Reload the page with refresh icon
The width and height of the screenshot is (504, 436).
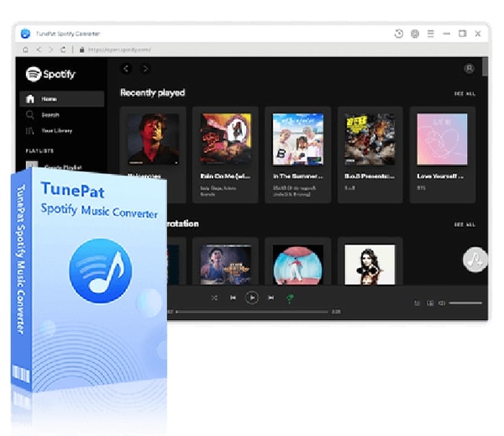(x=63, y=50)
